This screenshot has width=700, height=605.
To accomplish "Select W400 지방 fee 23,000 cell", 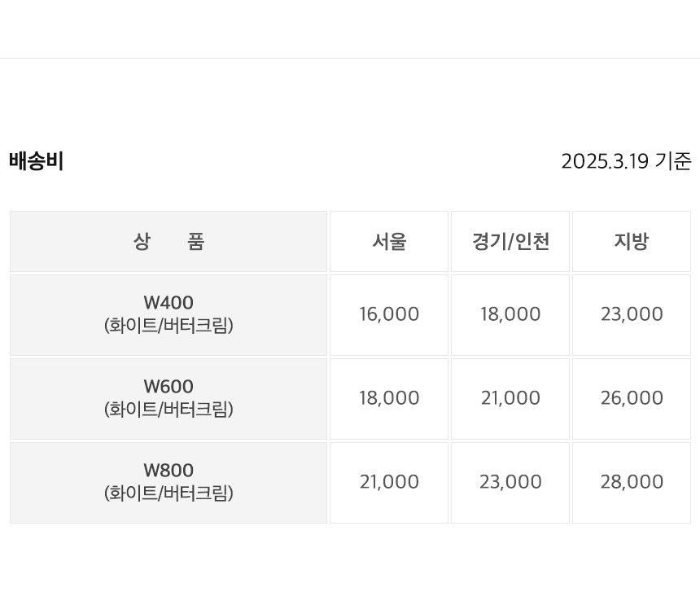I will [x=632, y=315].
